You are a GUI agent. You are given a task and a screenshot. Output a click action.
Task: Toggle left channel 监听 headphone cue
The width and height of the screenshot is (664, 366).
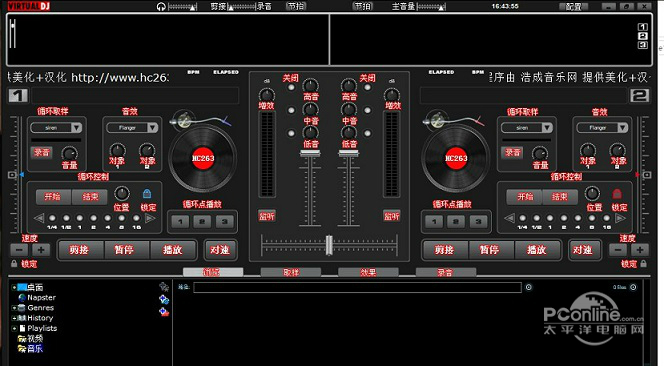pyautogui.click(x=267, y=216)
